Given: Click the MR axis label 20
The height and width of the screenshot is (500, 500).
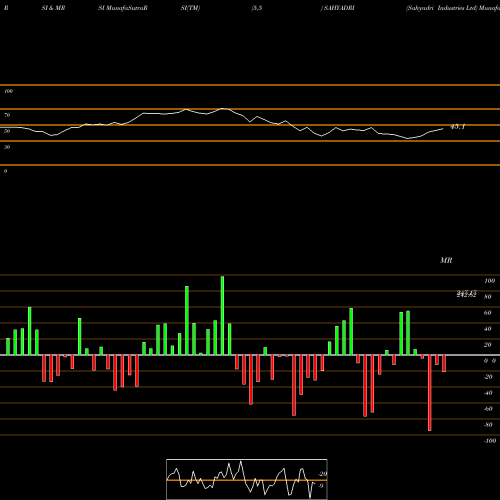Looking at the screenshot, I should pyautogui.click(x=488, y=345).
